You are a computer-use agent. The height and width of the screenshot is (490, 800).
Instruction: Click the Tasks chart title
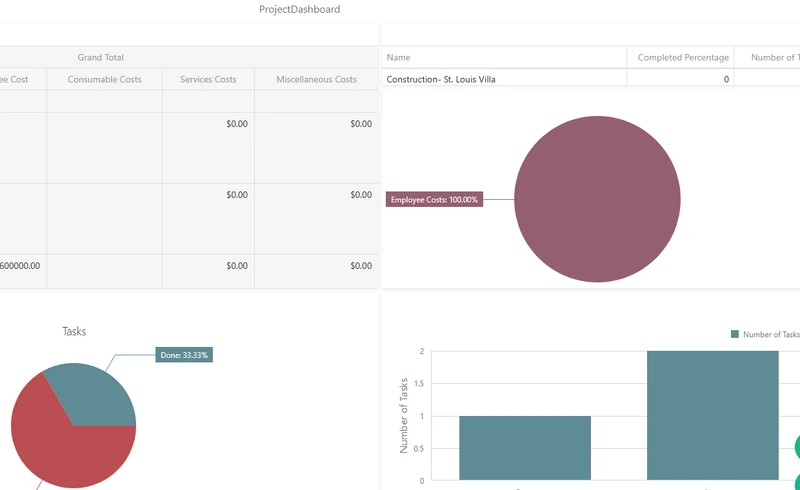(74, 331)
